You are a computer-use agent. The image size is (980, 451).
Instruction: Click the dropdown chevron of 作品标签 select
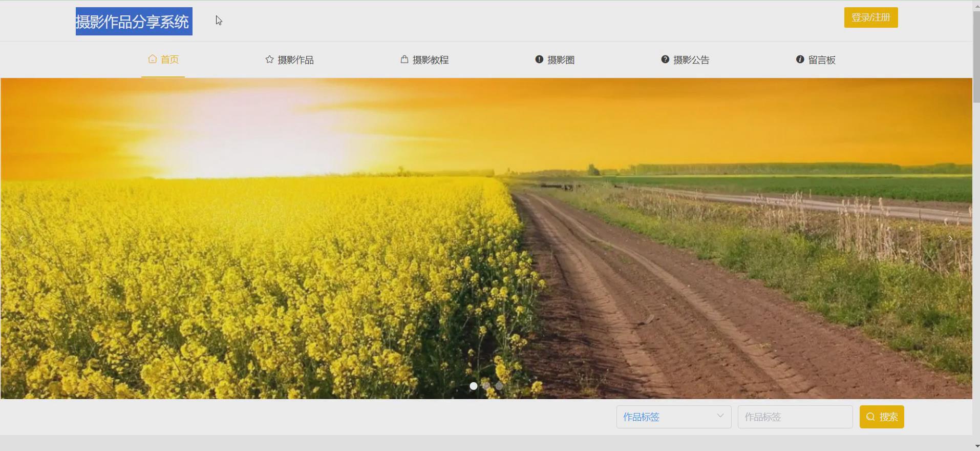tap(720, 416)
